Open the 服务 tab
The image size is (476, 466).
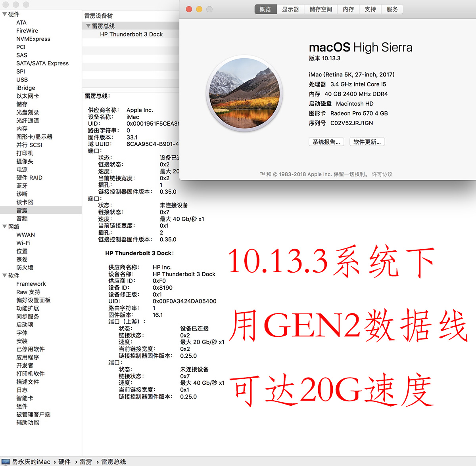(392, 9)
